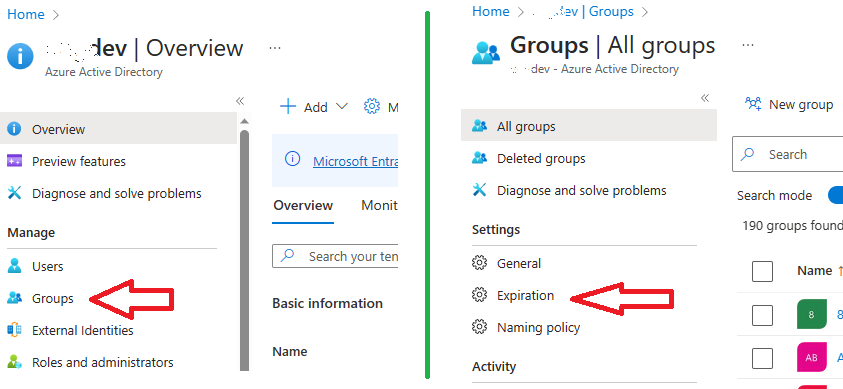
Task: Open Expiration under group Settings
Action: pyautogui.click(x=525, y=296)
